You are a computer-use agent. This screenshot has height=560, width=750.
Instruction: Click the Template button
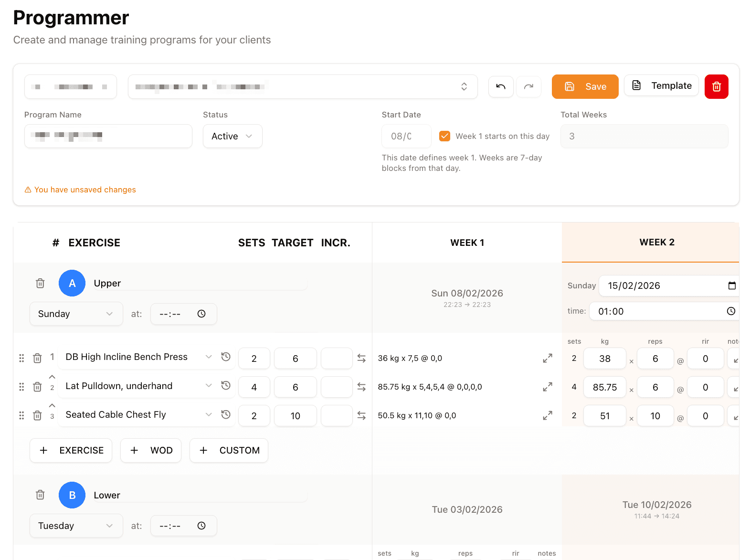[661, 85]
